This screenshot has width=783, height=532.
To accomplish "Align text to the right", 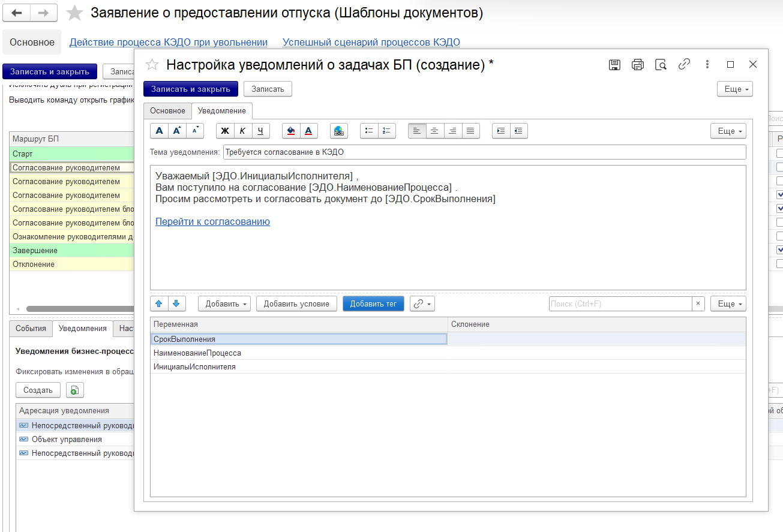I will [453, 131].
